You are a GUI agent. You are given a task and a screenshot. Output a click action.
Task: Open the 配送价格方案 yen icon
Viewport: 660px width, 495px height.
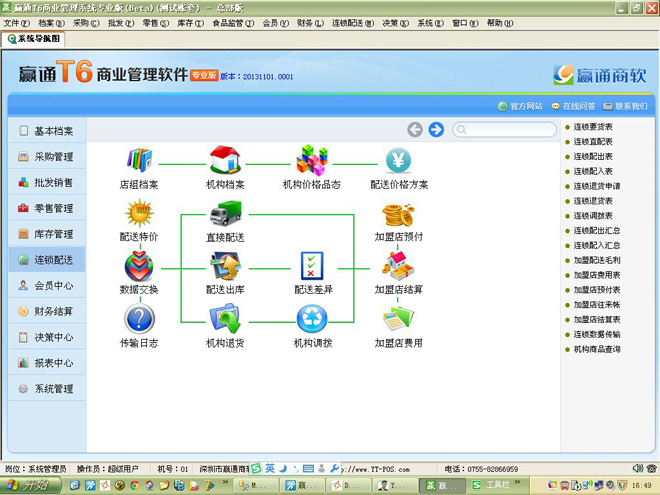coord(398,160)
